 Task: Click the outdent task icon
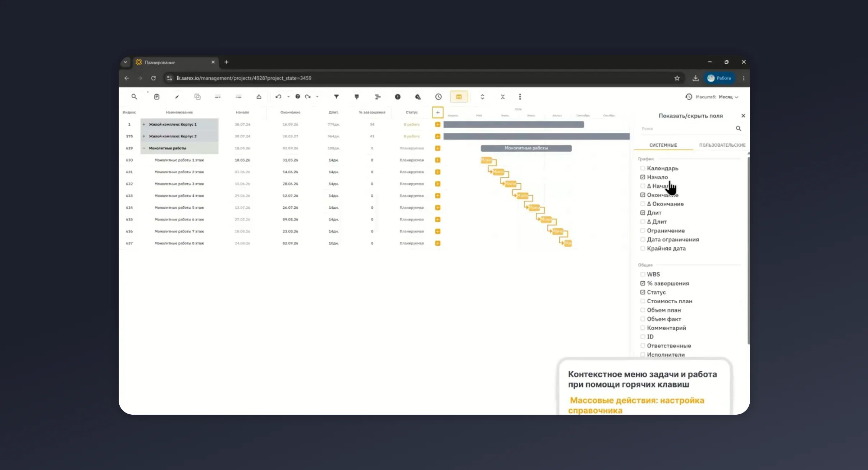click(218, 97)
